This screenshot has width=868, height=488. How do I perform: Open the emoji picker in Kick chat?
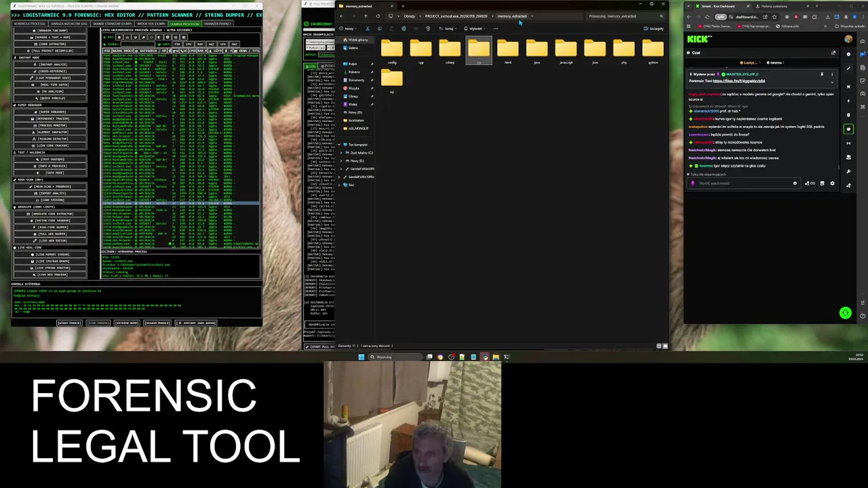795,183
